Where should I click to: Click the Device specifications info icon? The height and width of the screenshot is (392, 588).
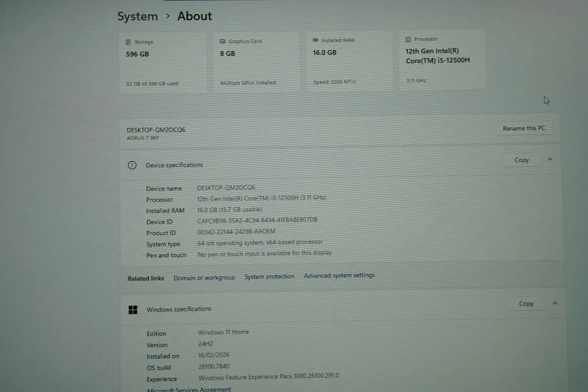click(x=132, y=165)
